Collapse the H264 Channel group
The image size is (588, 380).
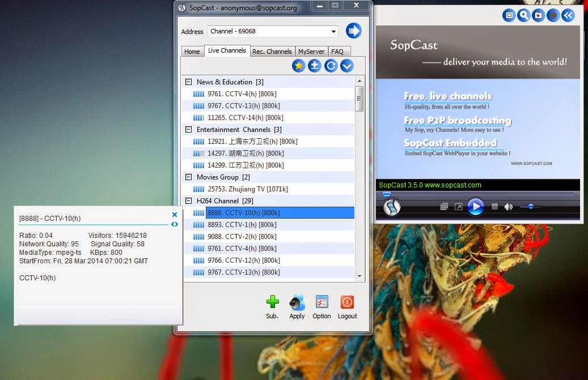(x=189, y=201)
